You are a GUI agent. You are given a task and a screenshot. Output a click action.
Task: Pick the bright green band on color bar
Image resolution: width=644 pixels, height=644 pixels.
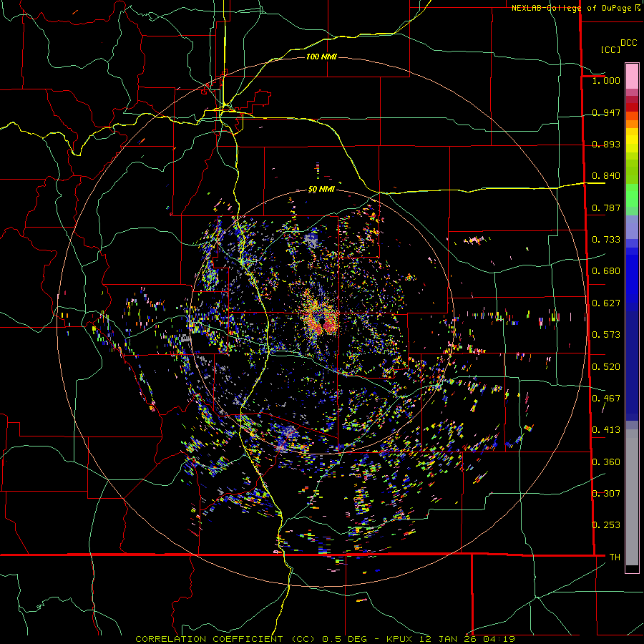point(632,195)
